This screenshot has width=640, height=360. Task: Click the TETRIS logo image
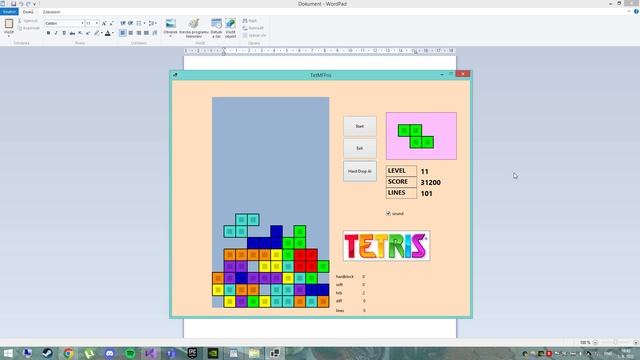[386, 246]
